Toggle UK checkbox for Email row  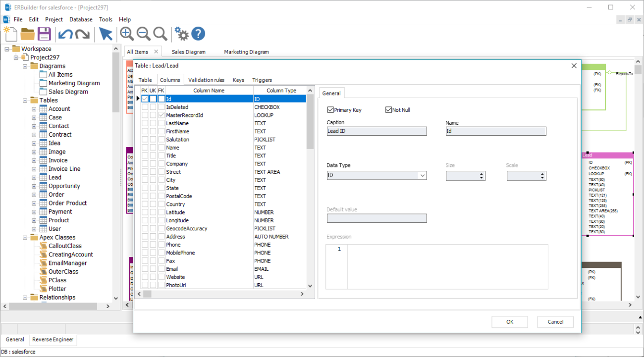pos(153,269)
